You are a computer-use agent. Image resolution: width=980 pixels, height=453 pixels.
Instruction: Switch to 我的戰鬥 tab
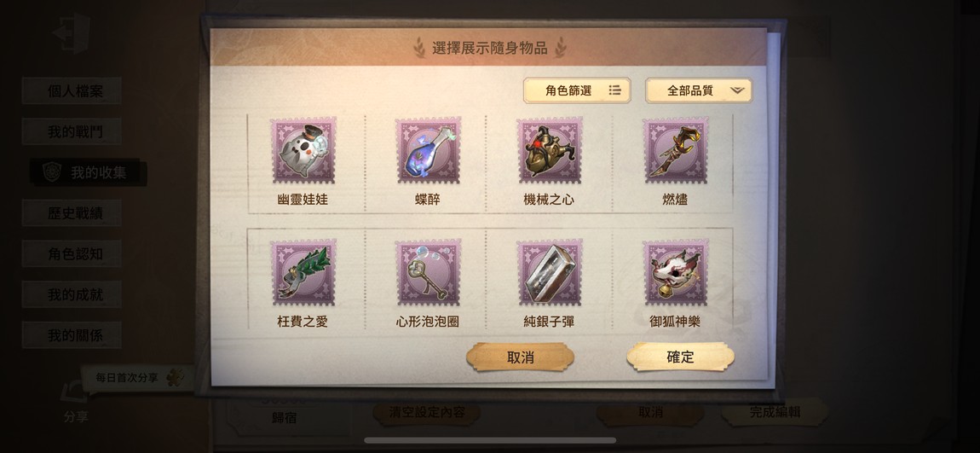[x=72, y=132]
